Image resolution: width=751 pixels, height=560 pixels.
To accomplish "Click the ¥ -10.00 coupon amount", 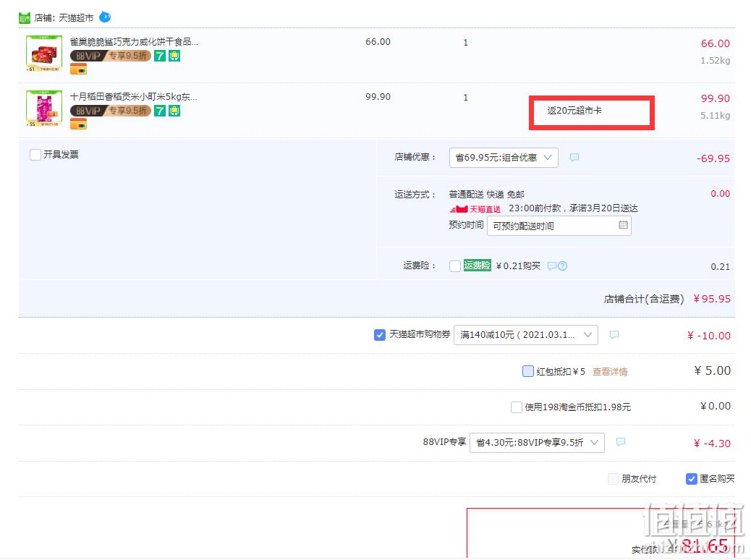I will pos(709,336).
